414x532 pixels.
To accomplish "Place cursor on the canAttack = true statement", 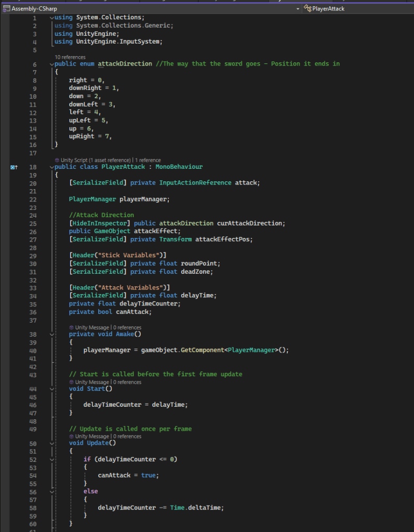I will pos(128,475).
